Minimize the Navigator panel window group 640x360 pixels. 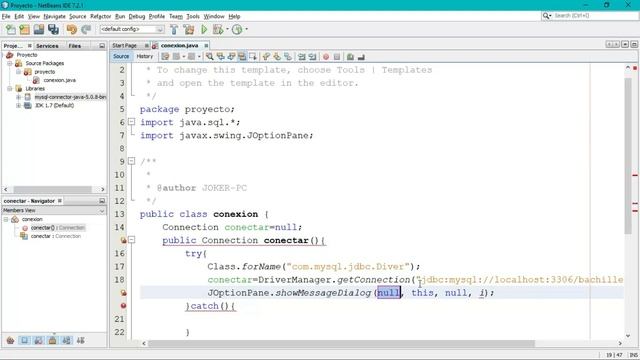[102, 201]
